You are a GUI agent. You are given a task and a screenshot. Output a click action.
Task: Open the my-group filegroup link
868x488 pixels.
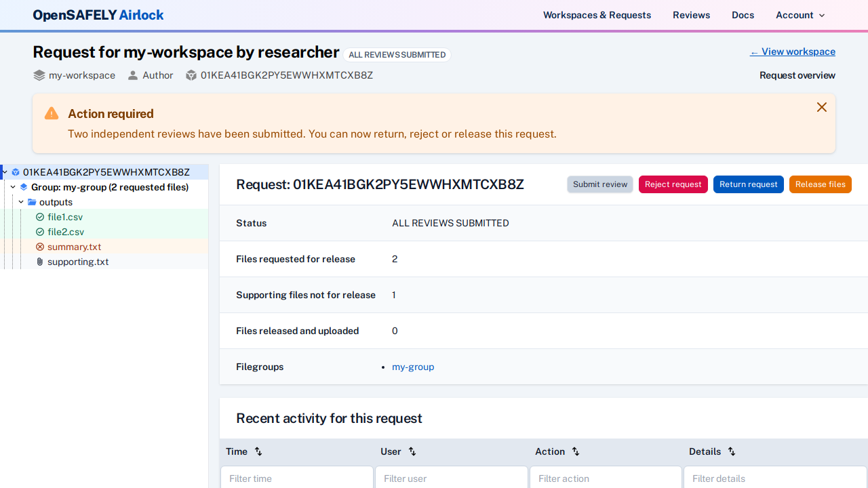413,367
